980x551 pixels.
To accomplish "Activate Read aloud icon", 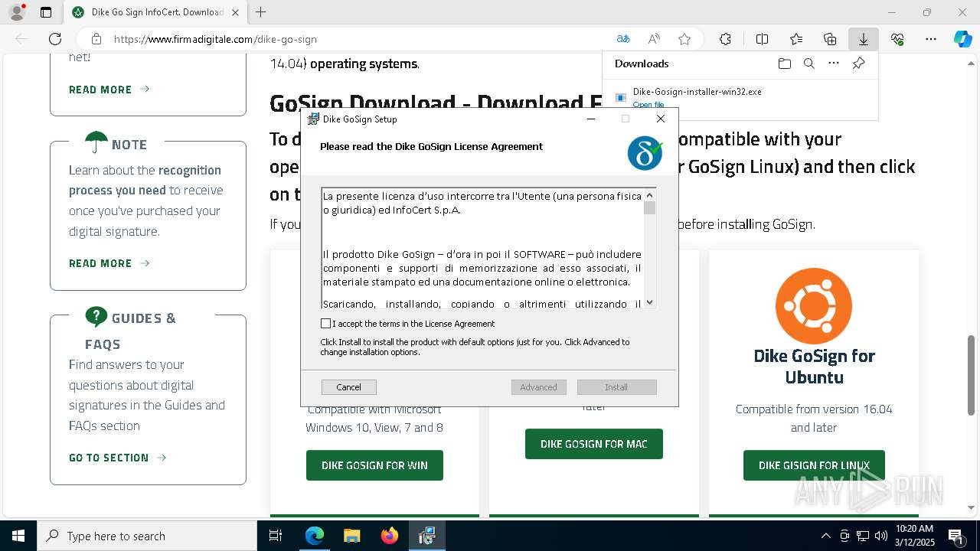I will point(654,39).
